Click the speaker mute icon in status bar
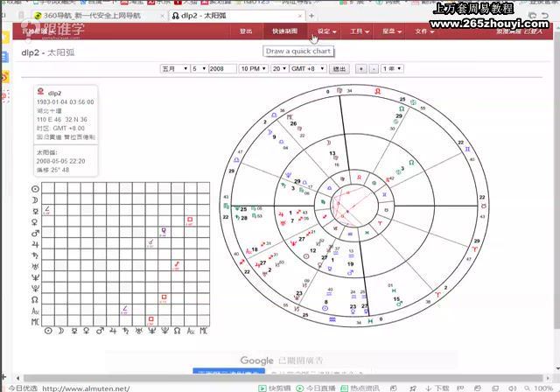560x392 pixels. (513, 388)
